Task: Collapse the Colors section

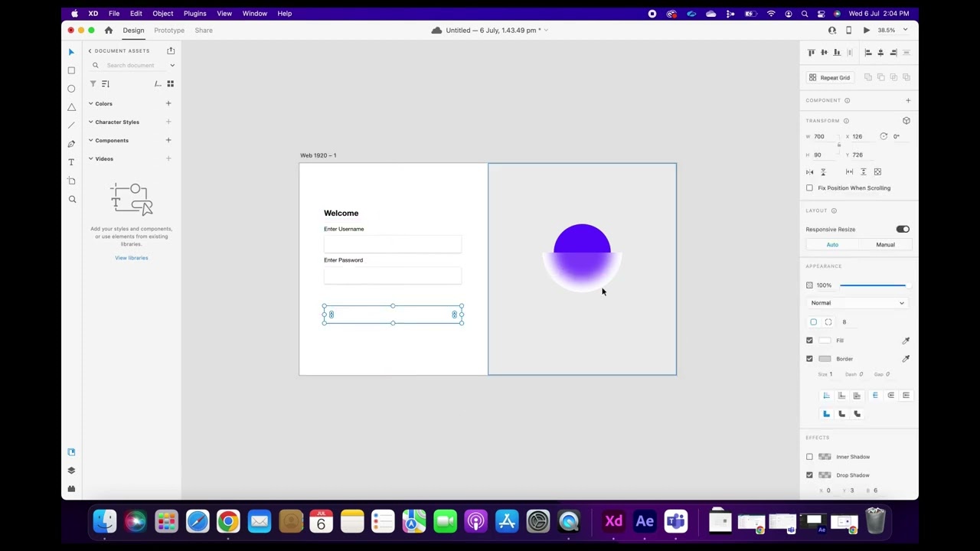Action: 90,103
